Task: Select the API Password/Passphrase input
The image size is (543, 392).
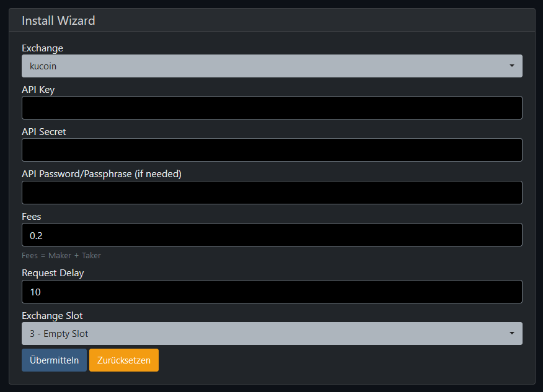Action: point(271,193)
